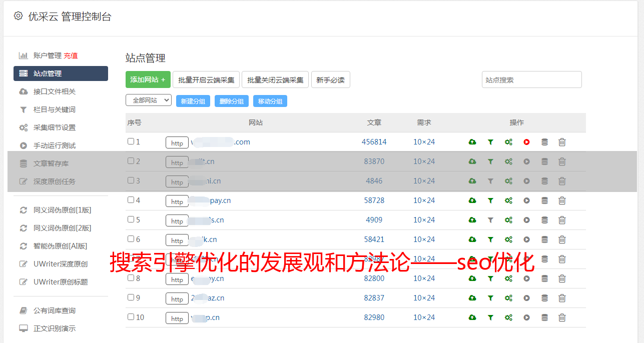The width and height of the screenshot is (644, 343).
Task: Open the database icon in row 10
Action: coord(544,317)
